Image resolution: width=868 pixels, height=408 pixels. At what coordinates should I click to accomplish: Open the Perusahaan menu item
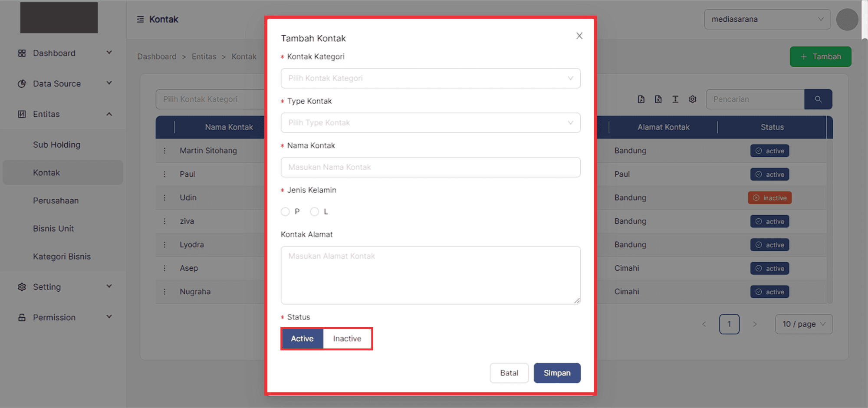click(56, 200)
